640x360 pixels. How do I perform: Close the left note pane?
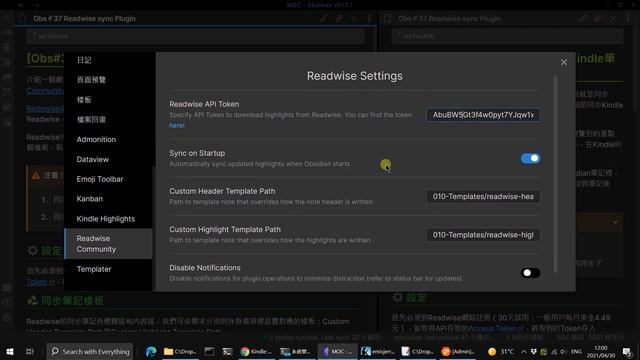point(354,18)
